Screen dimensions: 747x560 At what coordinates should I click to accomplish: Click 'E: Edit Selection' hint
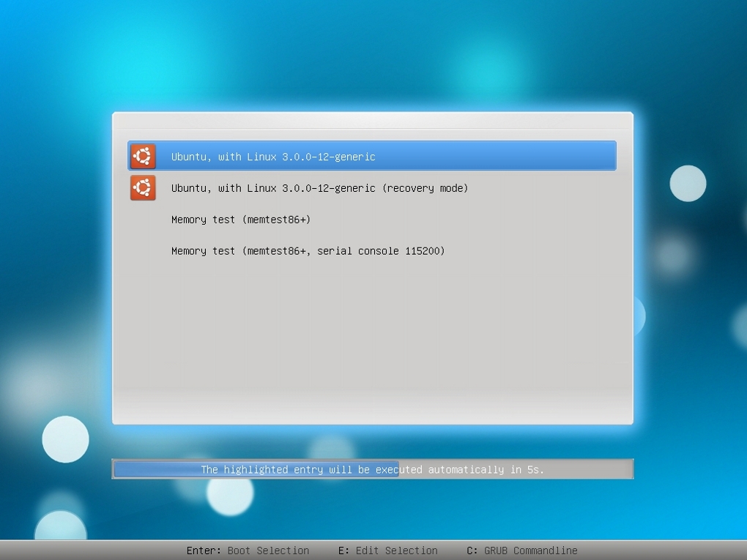pos(388,550)
